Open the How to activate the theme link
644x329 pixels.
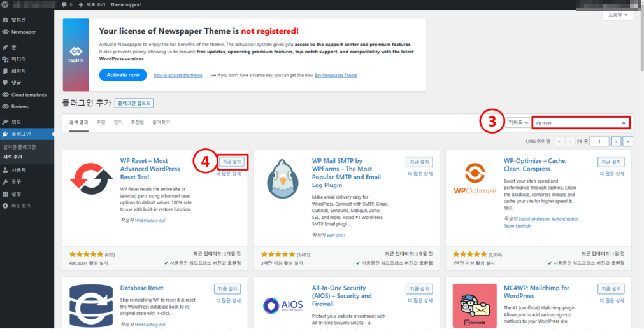coord(178,76)
